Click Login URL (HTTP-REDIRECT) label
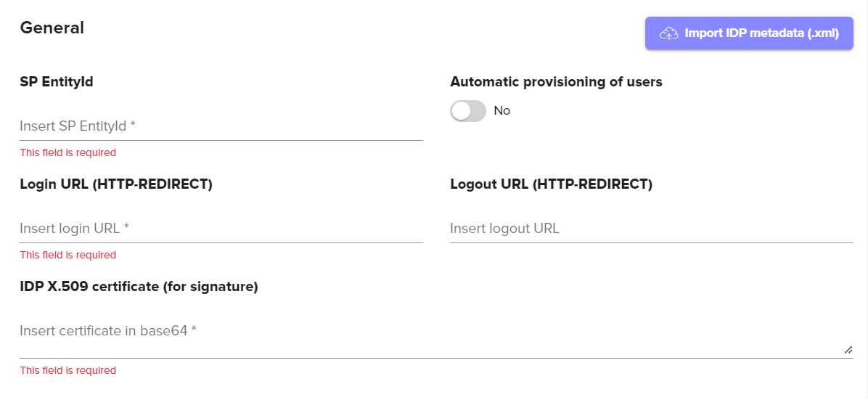Viewport: 868px width, 400px height. [x=116, y=184]
